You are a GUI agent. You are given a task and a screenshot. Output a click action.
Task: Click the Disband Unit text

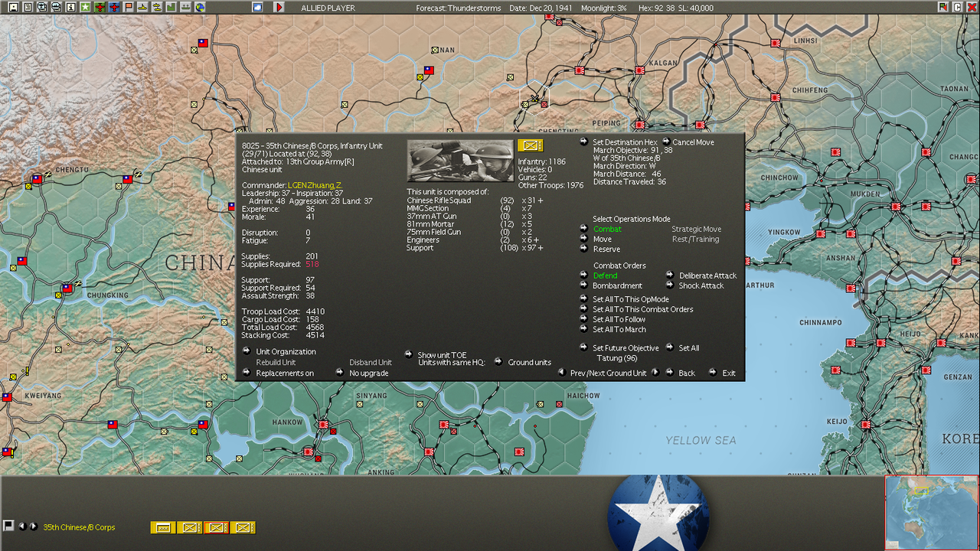click(371, 363)
